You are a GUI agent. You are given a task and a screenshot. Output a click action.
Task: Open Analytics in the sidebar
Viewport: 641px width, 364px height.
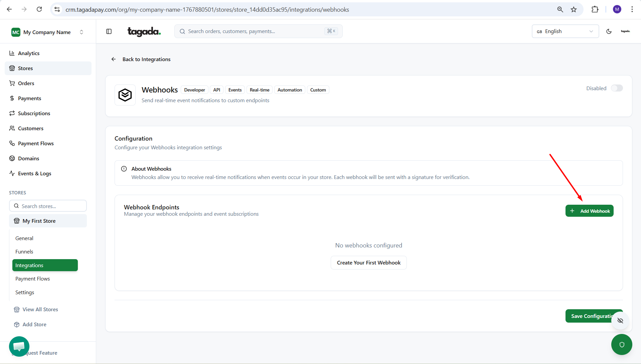coord(29,53)
